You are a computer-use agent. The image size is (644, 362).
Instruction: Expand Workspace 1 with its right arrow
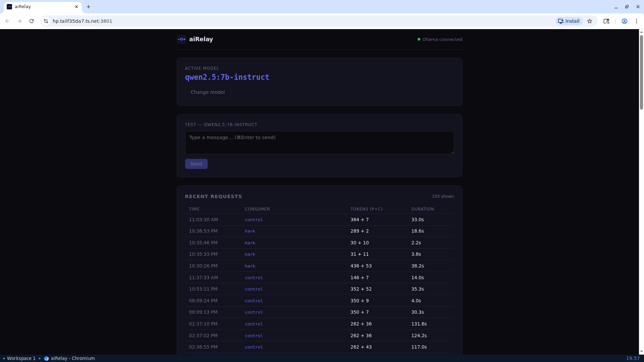click(x=39, y=358)
